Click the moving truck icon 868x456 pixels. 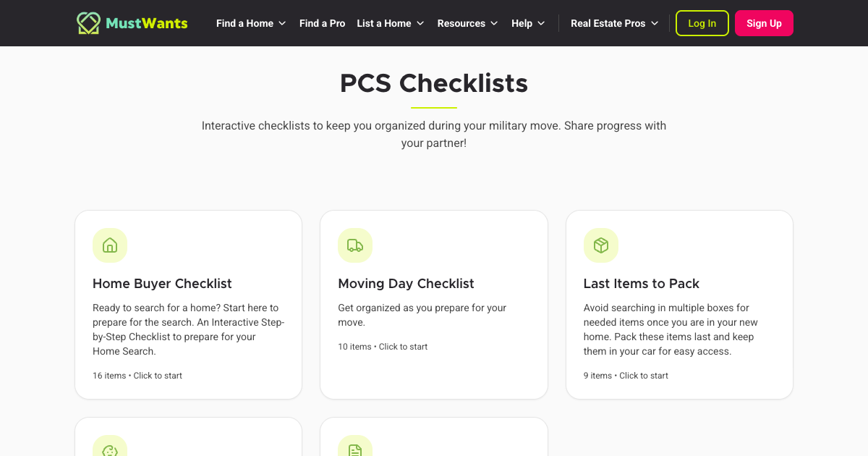coord(355,245)
